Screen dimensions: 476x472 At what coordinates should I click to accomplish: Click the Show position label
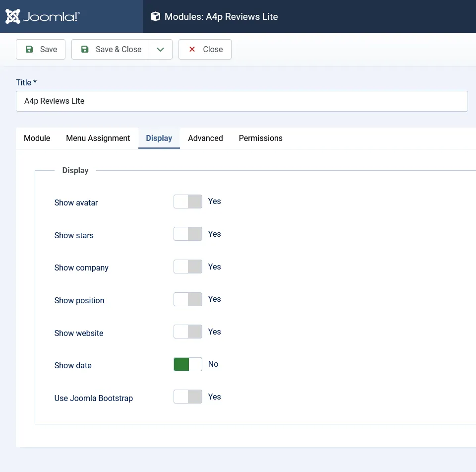point(79,301)
